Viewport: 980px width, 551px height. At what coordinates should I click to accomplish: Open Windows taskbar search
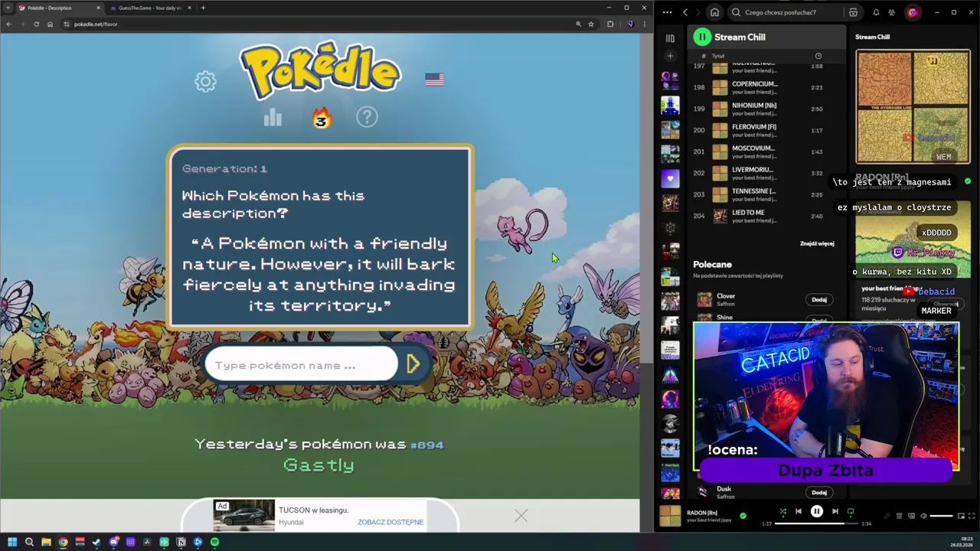pos(29,542)
